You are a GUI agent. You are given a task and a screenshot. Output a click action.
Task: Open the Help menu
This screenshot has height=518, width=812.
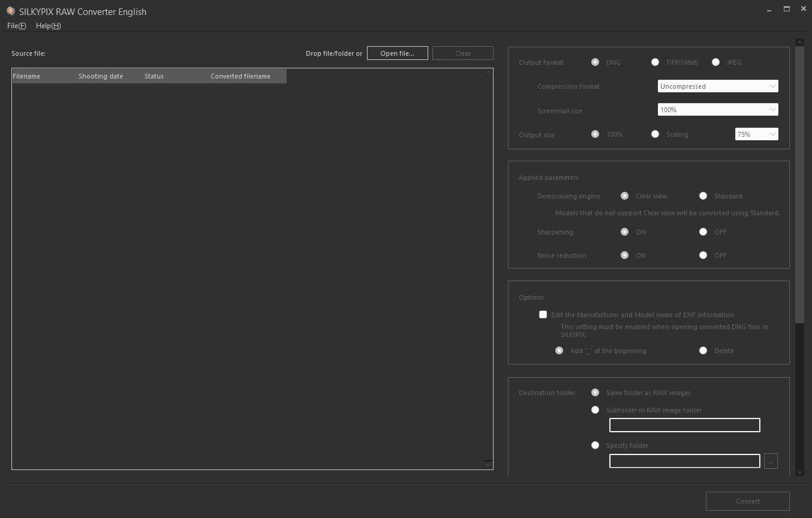49,26
